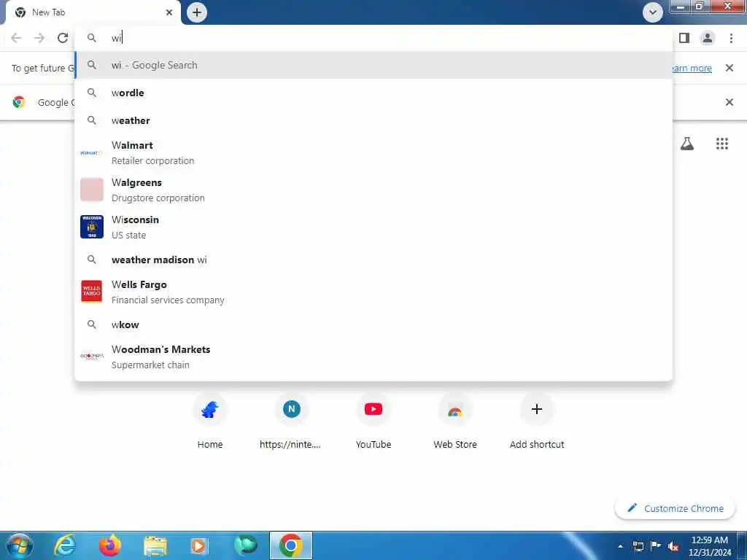Viewport: 747px width, 560px height.
Task: Choose the Wells Fargo suggestion
Action: pos(374,292)
